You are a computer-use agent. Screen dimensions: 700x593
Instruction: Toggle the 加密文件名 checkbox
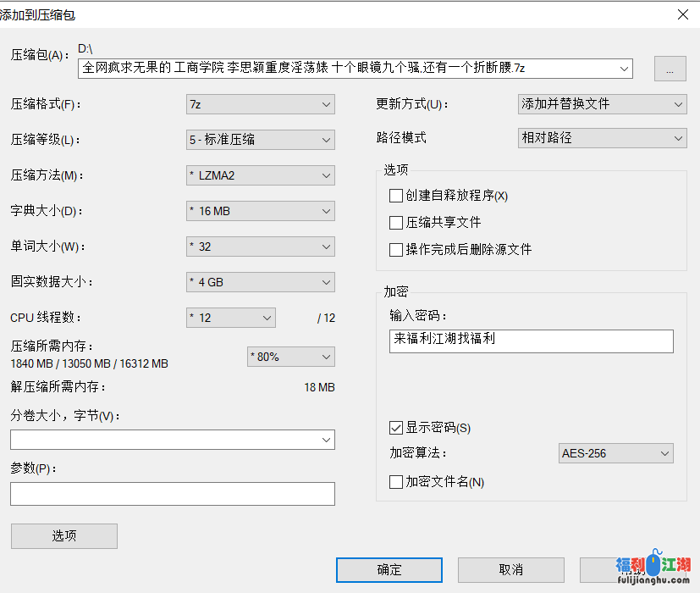coord(396,482)
